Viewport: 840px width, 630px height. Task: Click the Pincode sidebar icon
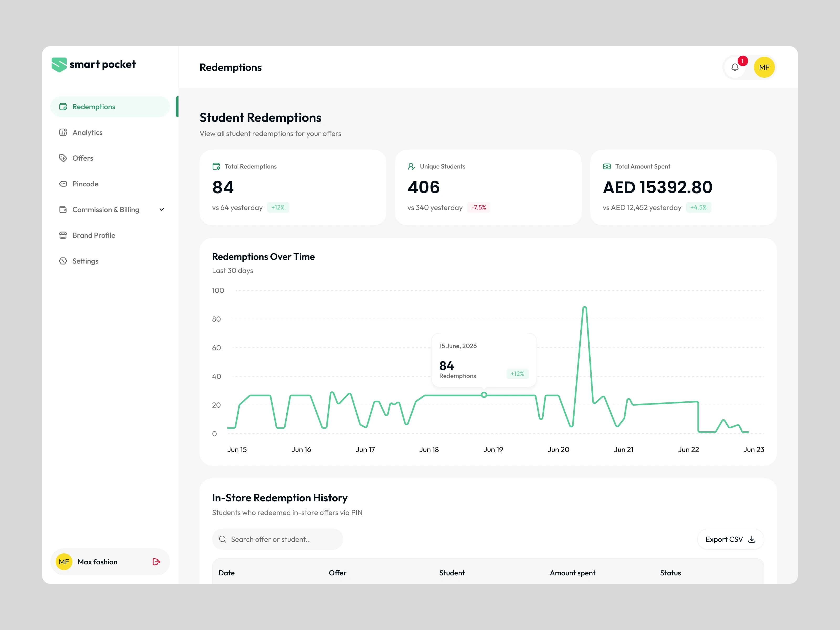coord(63,184)
